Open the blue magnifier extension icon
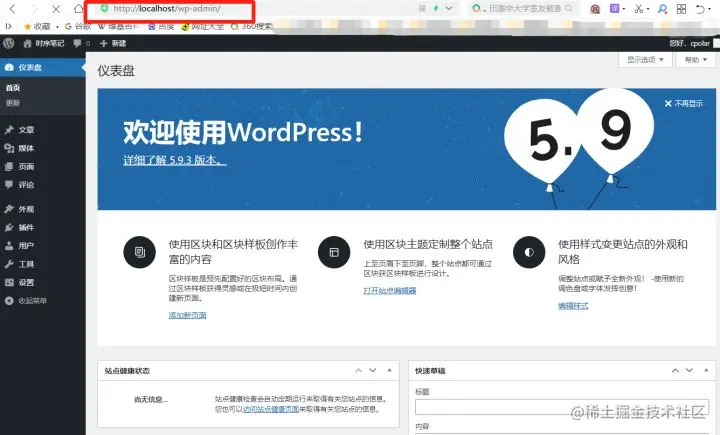The width and height of the screenshot is (720, 435). [x=662, y=9]
